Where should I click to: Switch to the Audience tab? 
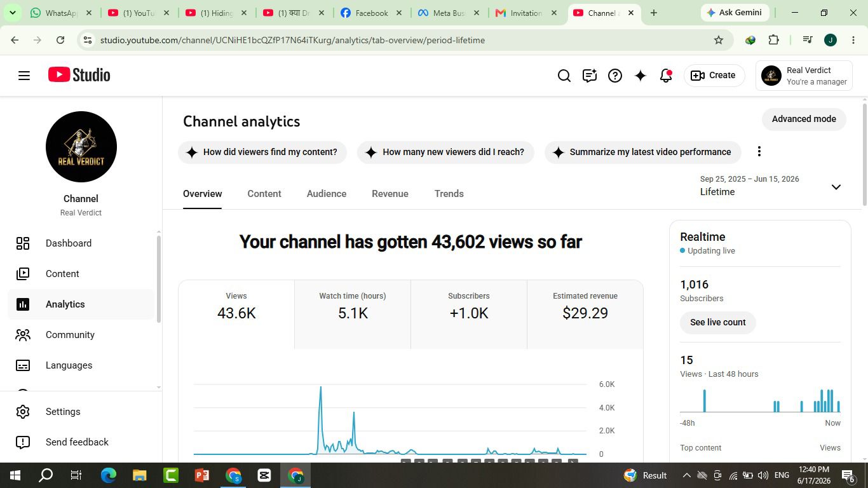click(327, 194)
